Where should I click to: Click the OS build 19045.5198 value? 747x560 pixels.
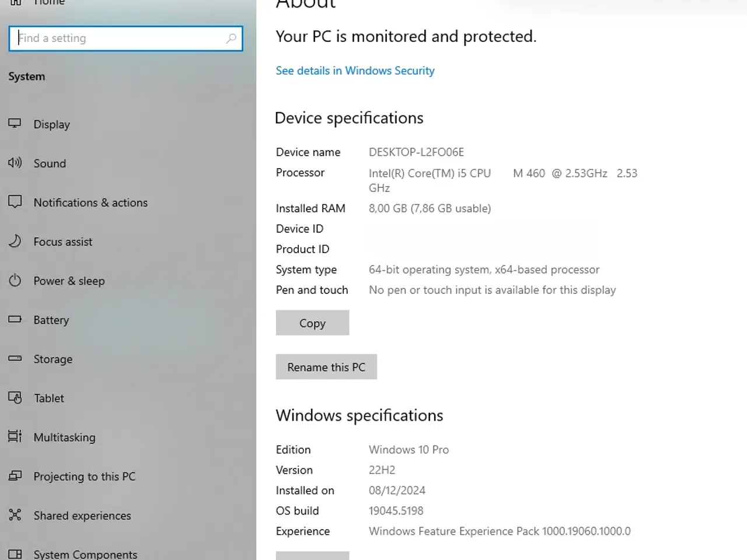pos(396,511)
